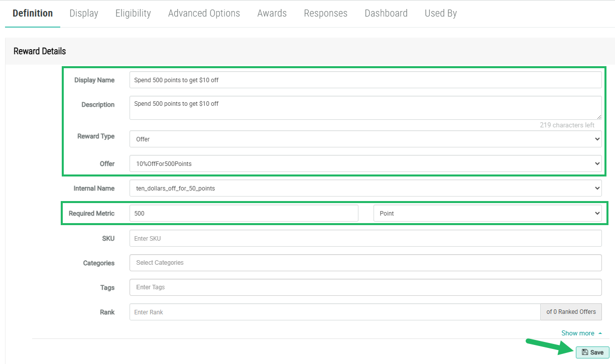The width and height of the screenshot is (615, 364).
Task: View the Responses tab
Action: 325,14
